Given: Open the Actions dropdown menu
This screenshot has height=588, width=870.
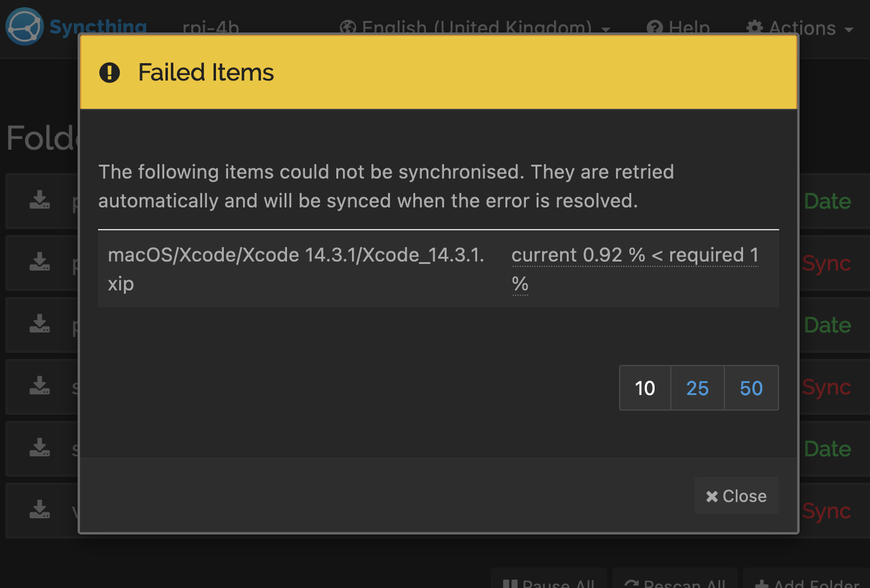Looking at the screenshot, I should [x=800, y=28].
